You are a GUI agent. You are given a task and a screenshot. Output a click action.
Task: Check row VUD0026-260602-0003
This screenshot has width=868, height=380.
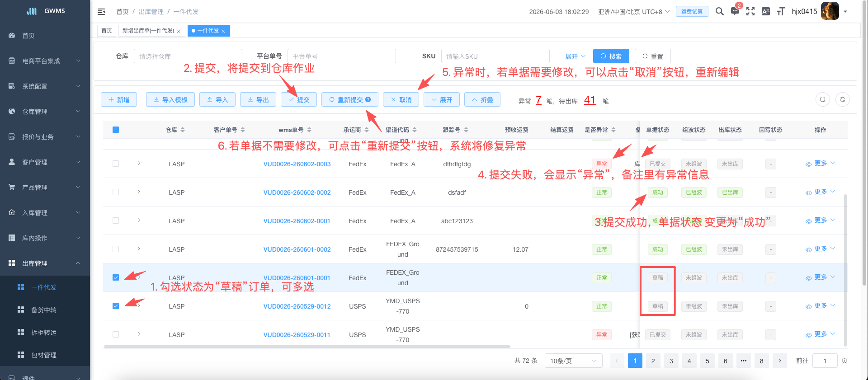click(116, 164)
